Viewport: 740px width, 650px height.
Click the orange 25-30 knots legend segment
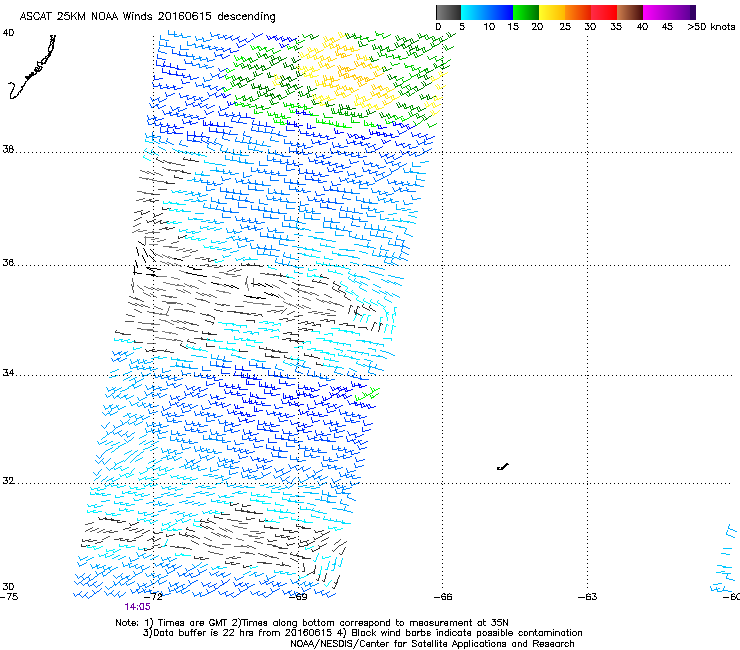578,12
